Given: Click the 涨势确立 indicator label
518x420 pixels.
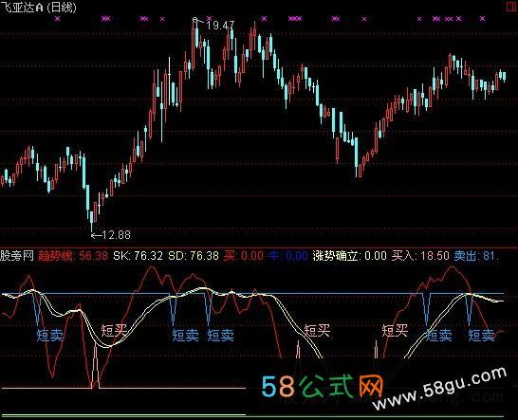Looking at the screenshot, I should [335, 256].
